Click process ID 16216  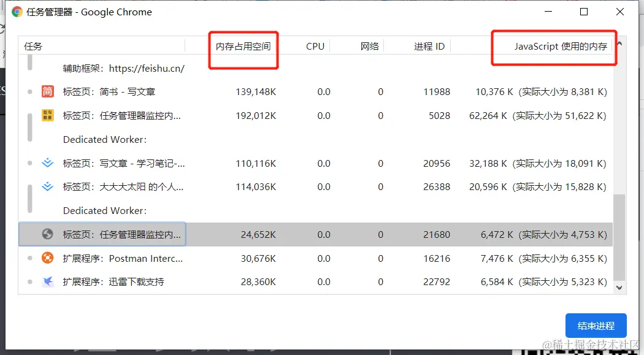pos(437,259)
